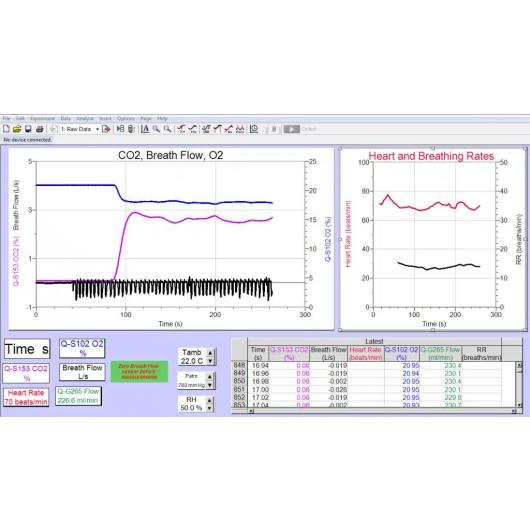Open the Experiment menu
The image size is (530, 530).
click(x=42, y=119)
